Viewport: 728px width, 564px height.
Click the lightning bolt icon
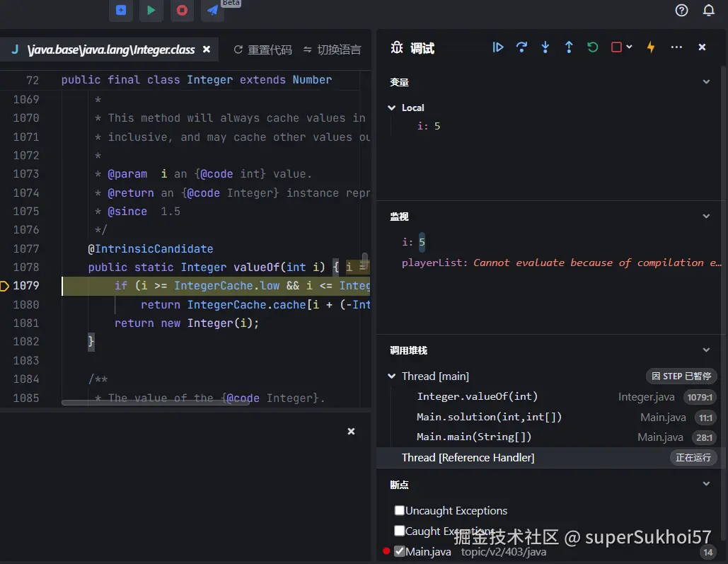pyautogui.click(x=651, y=47)
